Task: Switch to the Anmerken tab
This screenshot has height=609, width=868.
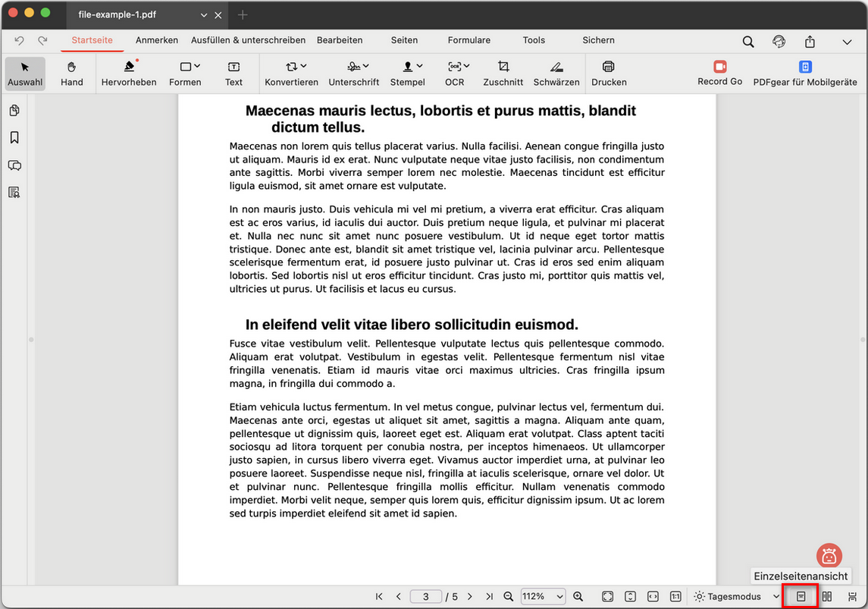Action: pos(157,40)
